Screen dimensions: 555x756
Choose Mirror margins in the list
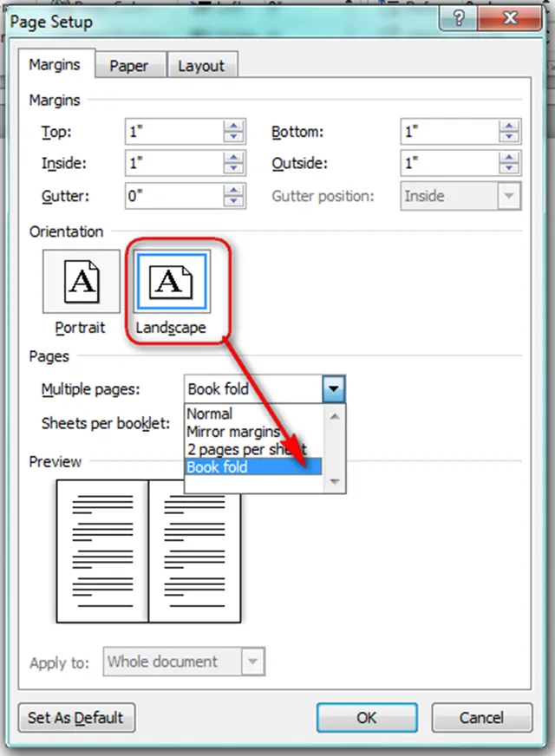(233, 431)
